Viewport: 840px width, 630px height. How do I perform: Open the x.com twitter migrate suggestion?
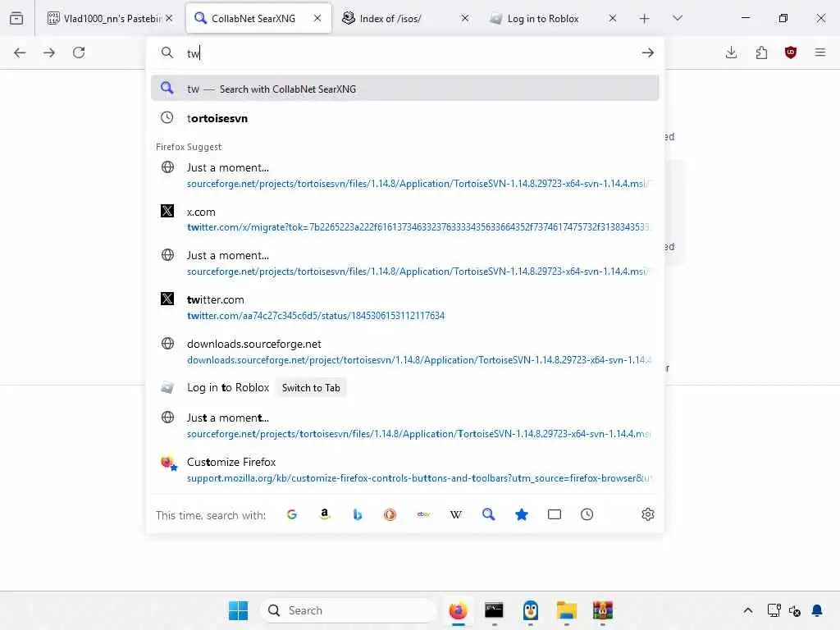pyautogui.click(x=405, y=219)
